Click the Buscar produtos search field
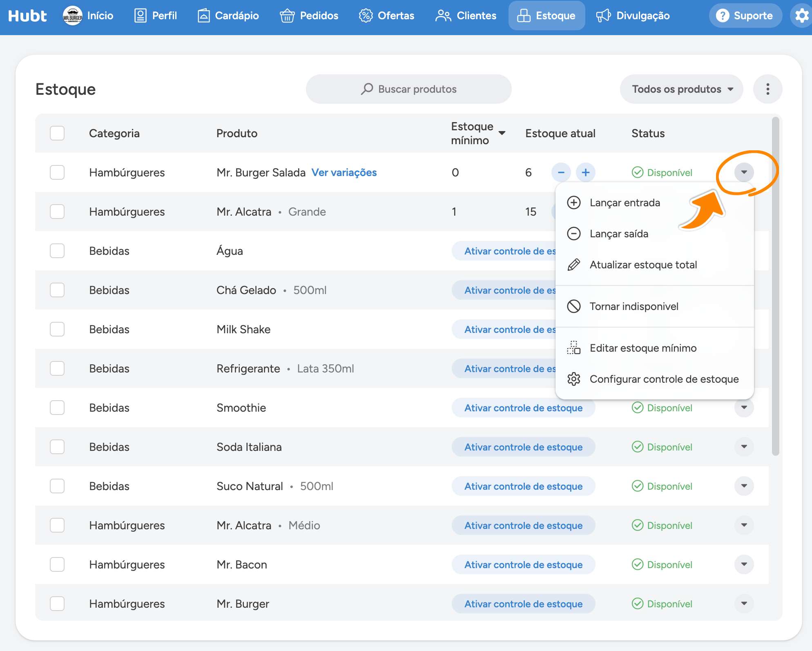 coord(408,89)
